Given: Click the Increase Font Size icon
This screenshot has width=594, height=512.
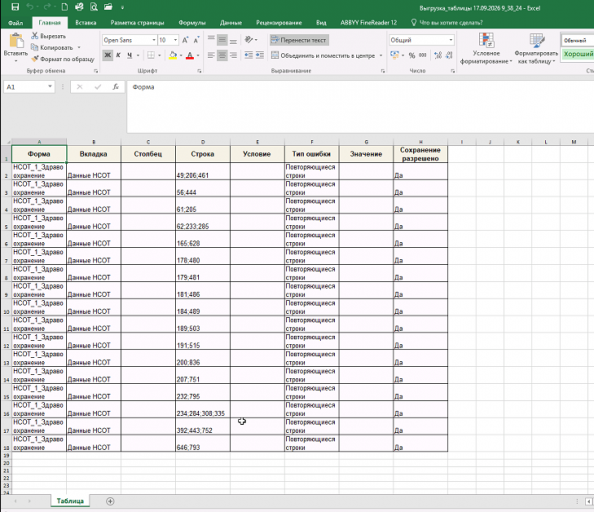Looking at the screenshot, I should pos(185,40).
